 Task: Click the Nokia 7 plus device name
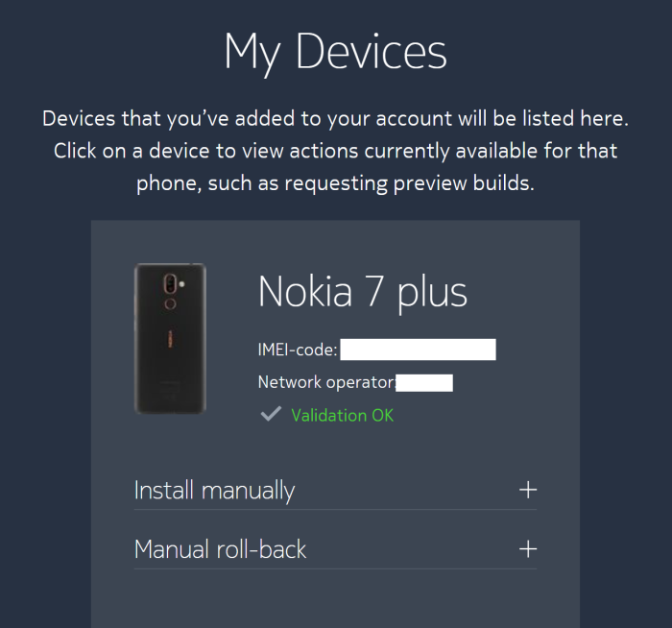[362, 291]
